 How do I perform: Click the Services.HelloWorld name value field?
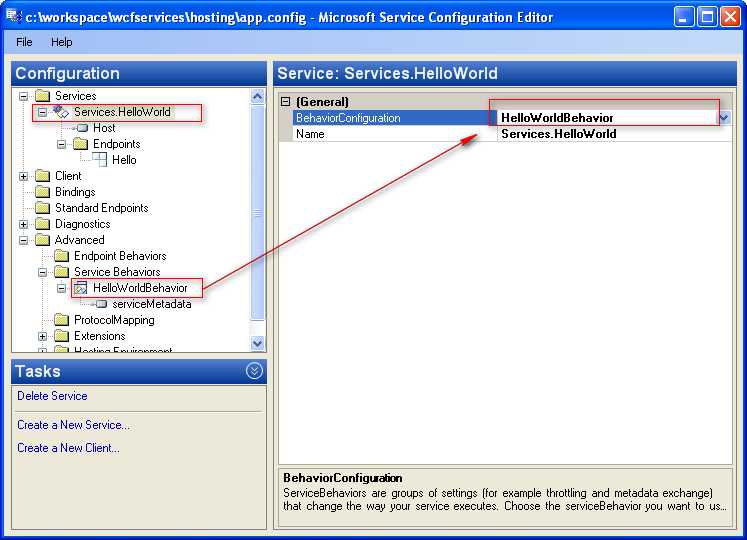point(614,134)
